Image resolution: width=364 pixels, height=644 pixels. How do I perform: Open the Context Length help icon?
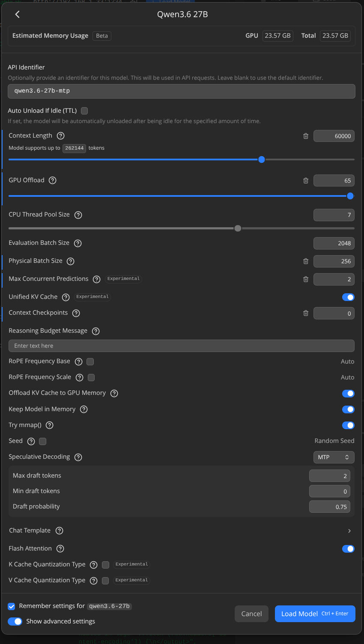click(61, 136)
